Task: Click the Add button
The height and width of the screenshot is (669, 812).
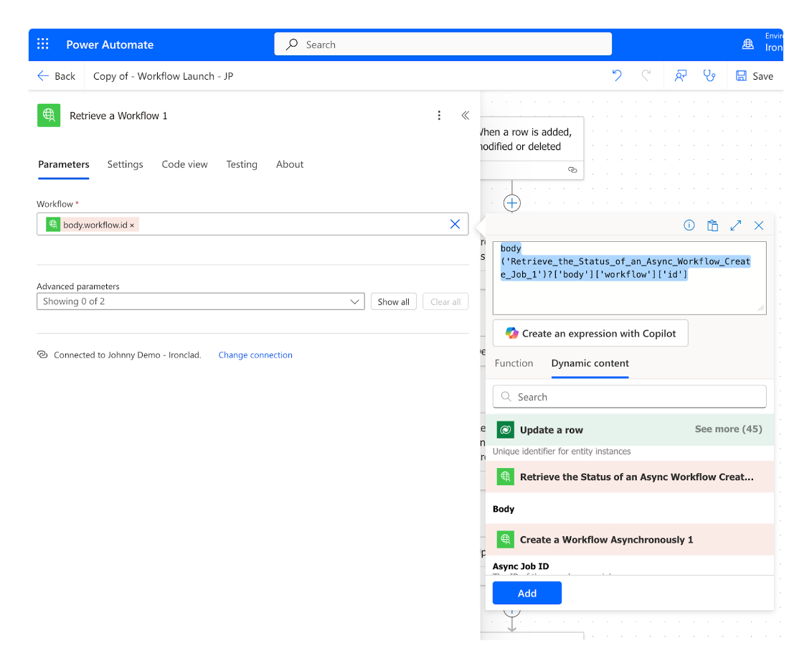Action: point(527,593)
